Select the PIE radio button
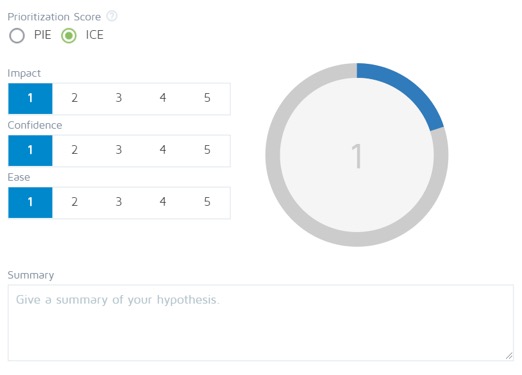This screenshot has height=375, width=522. tap(17, 35)
